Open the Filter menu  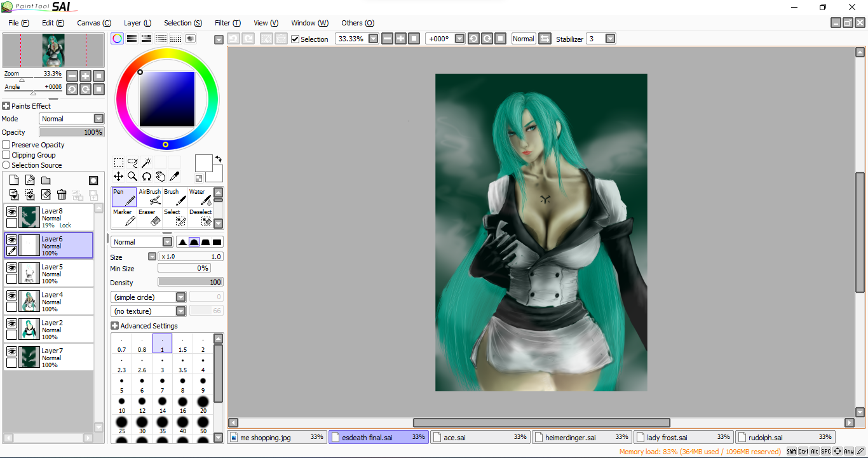click(x=227, y=23)
